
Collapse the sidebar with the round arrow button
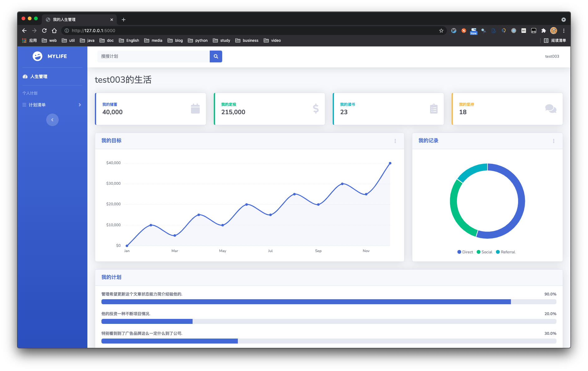coord(52,120)
